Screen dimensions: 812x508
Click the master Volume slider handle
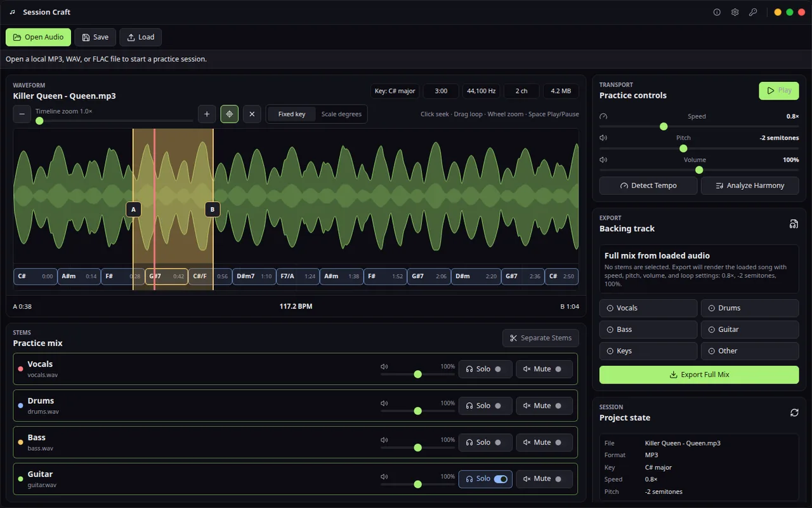tap(699, 170)
